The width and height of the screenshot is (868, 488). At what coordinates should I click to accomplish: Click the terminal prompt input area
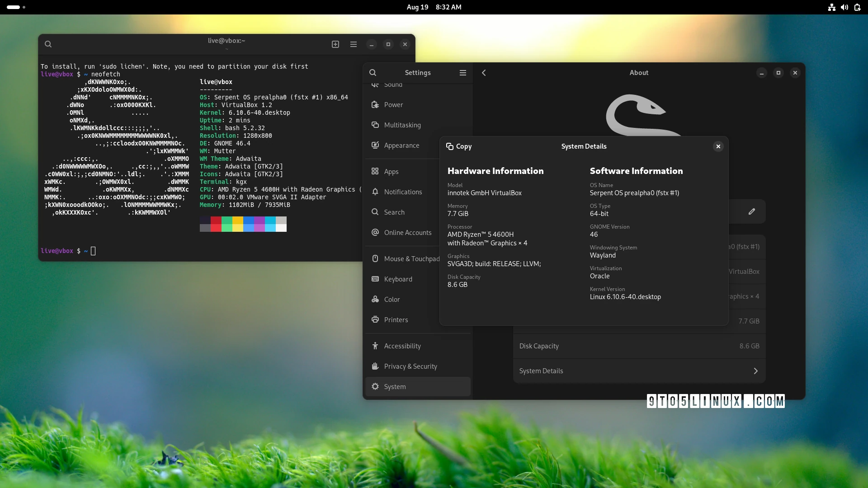click(93, 251)
